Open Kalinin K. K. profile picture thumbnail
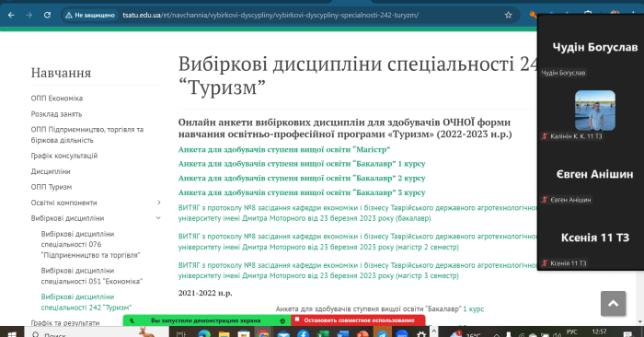The image size is (644, 337). tap(594, 110)
